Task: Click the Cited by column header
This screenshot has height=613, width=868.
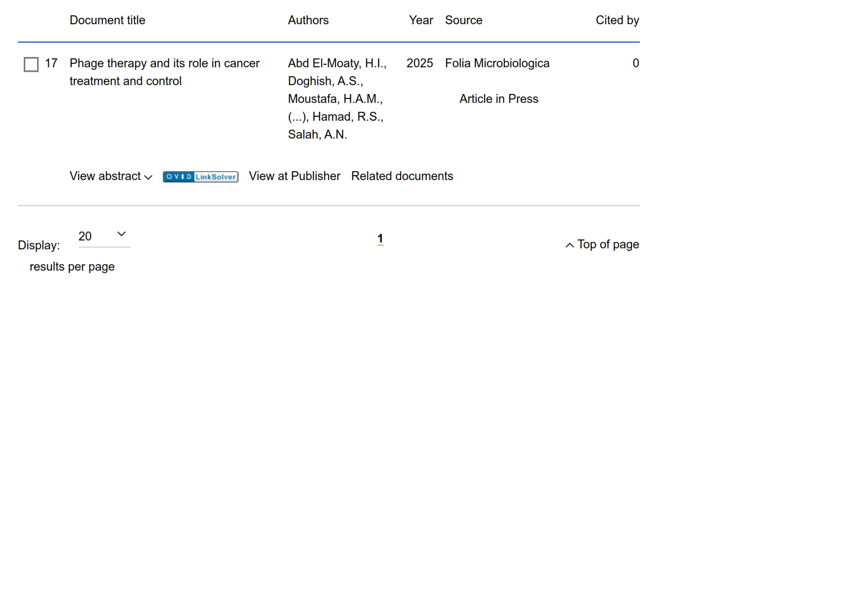Action: (x=617, y=21)
